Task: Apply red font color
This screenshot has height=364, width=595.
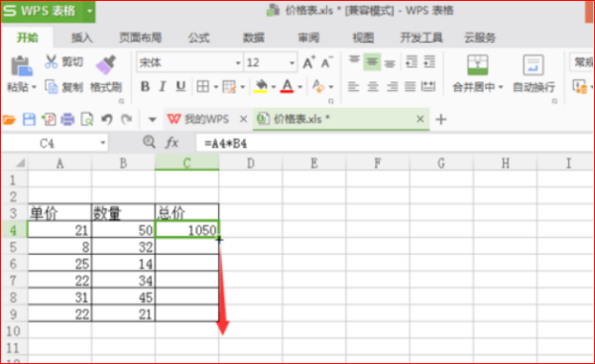Action: click(x=287, y=86)
